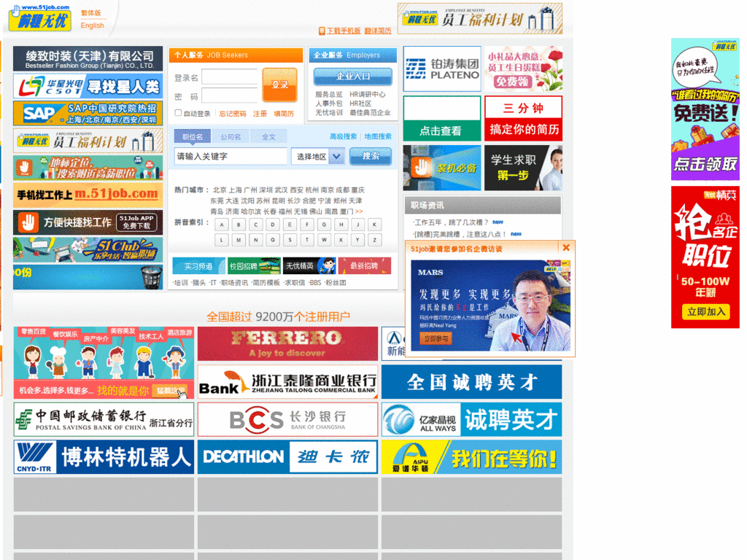
Task: Switch language to English
Action: [93, 26]
